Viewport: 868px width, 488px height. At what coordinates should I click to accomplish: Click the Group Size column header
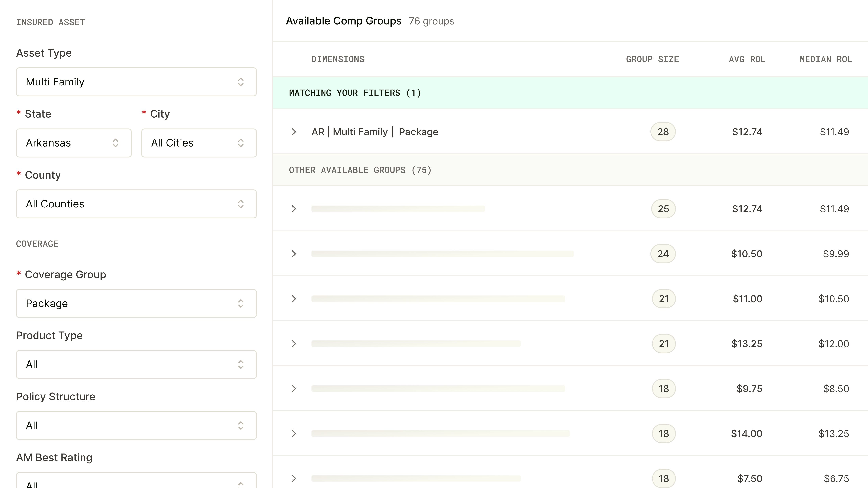coord(652,59)
